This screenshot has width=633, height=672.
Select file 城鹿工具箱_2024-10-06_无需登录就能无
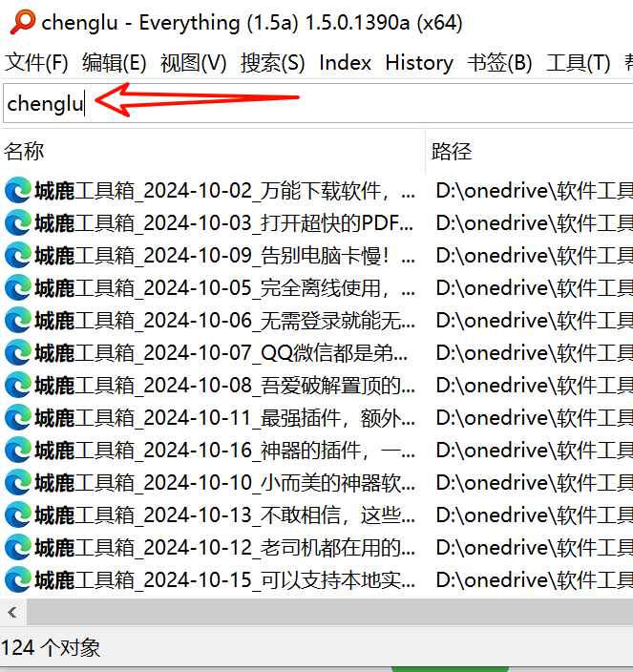(225, 321)
